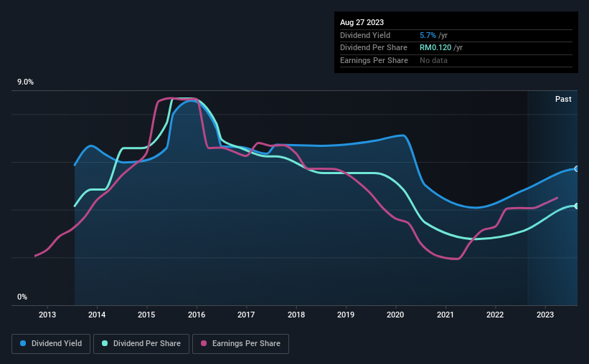589x364 pixels.
Task: Click the Aug 27 2023 tooltip date heading
Action: (362, 22)
